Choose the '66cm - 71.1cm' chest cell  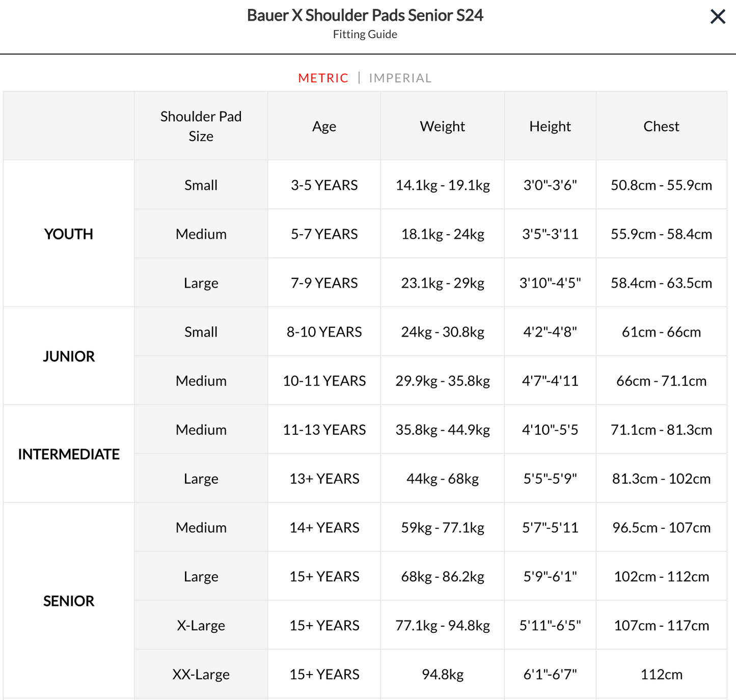click(x=662, y=381)
